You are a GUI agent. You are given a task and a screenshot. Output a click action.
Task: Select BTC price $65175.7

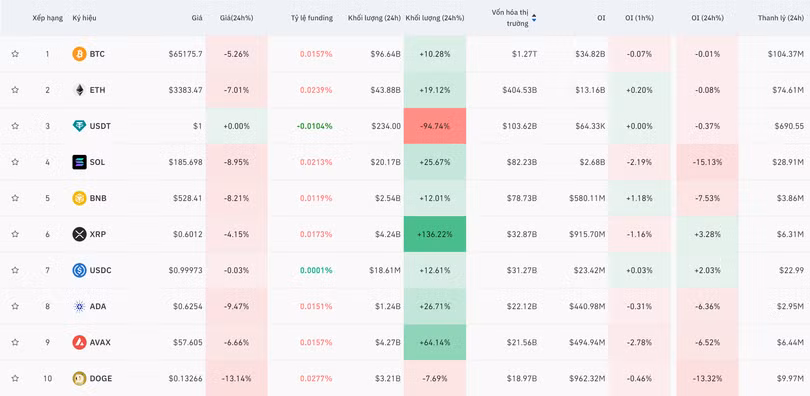pos(185,54)
